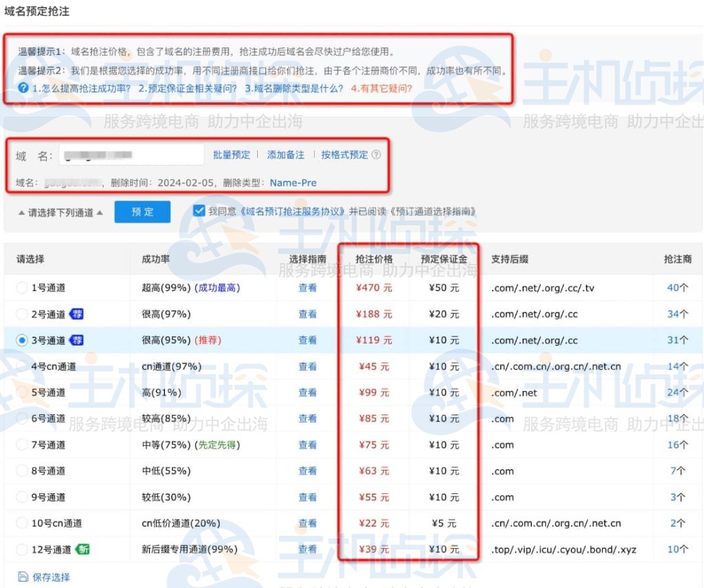Click the 3个 registrar count link
Viewport: 704px width, 588px height.
[x=678, y=497]
